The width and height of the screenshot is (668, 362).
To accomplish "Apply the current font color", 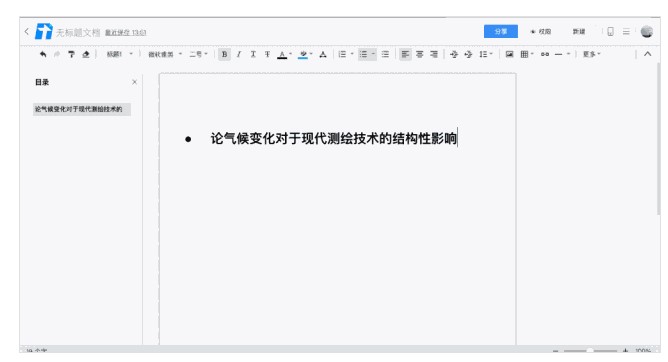I will pyautogui.click(x=282, y=55).
